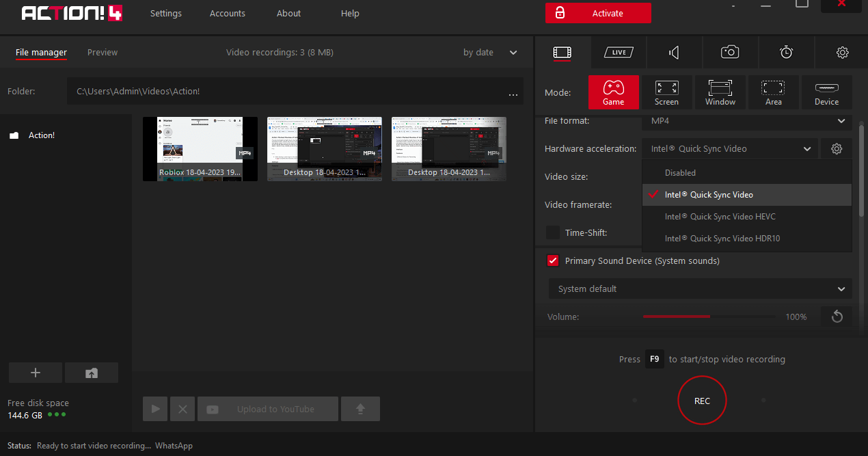Viewport: 868px width, 456px height.
Task: Delete the selected recording with X button
Action: (182, 409)
